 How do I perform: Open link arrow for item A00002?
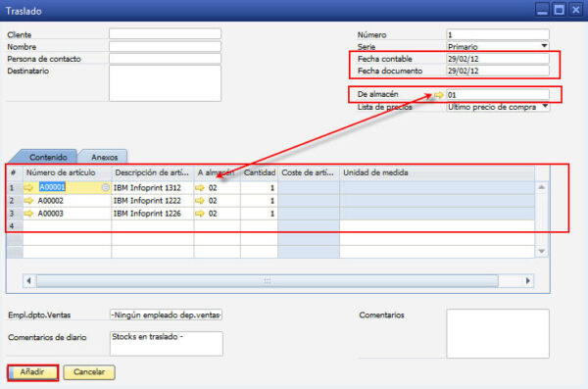pyautogui.click(x=28, y=201)
